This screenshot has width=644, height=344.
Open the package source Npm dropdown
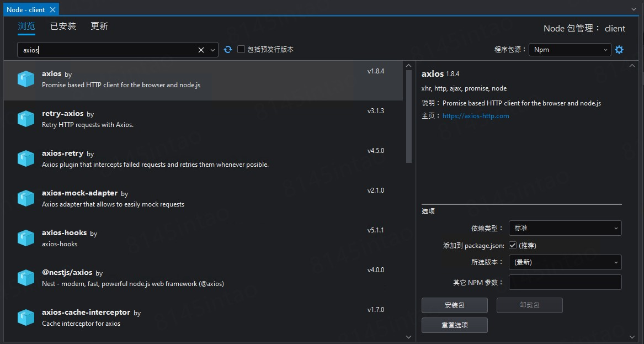(x=570, y=50)
